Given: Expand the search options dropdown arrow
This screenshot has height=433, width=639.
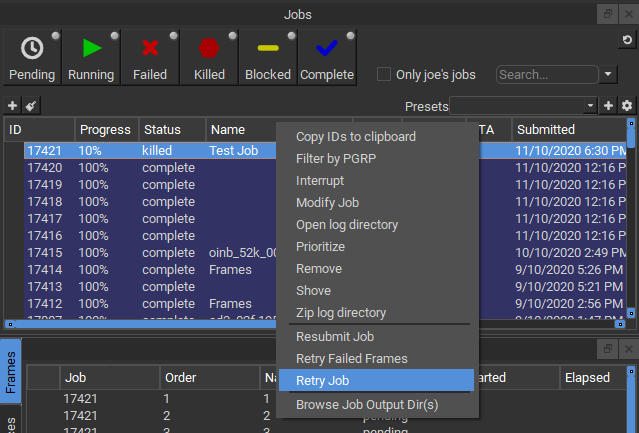Looking at the screenshot, I should click(x=609, y=74).
